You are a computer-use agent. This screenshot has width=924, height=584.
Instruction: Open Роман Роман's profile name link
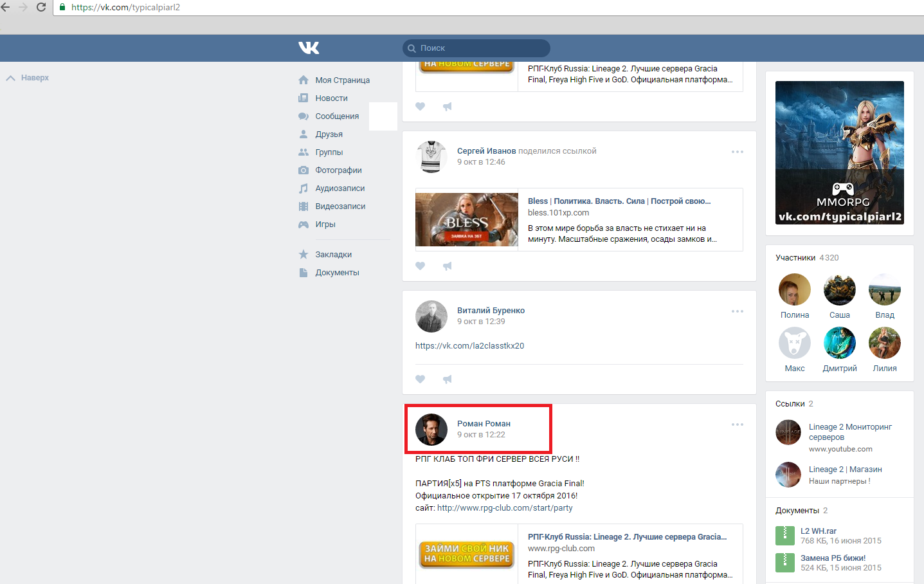point(484,424)
